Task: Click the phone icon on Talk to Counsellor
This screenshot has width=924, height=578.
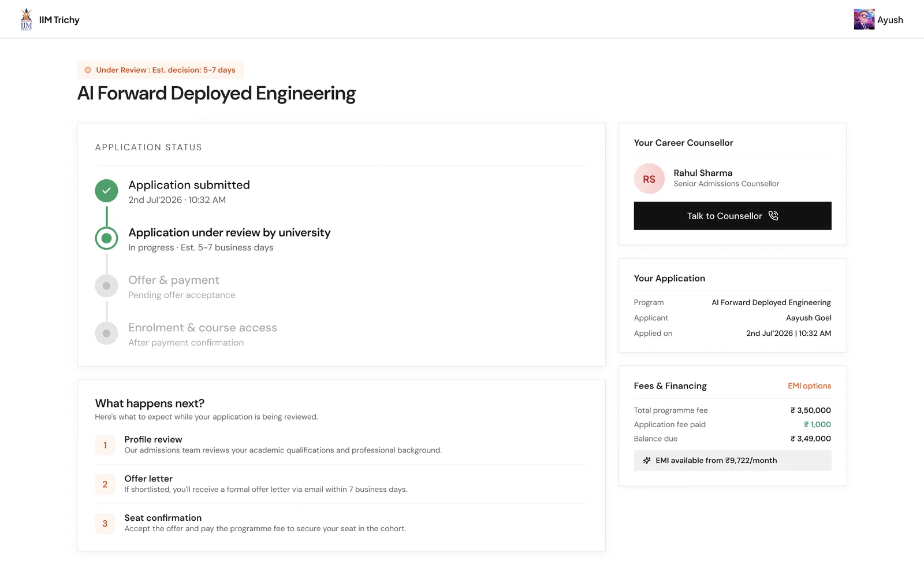Action: click(x=773, y=216)
